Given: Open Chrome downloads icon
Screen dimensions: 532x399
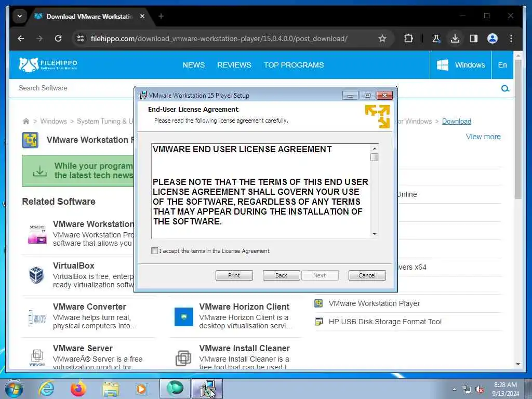Looking at the screenshot, I should [455, 38].
